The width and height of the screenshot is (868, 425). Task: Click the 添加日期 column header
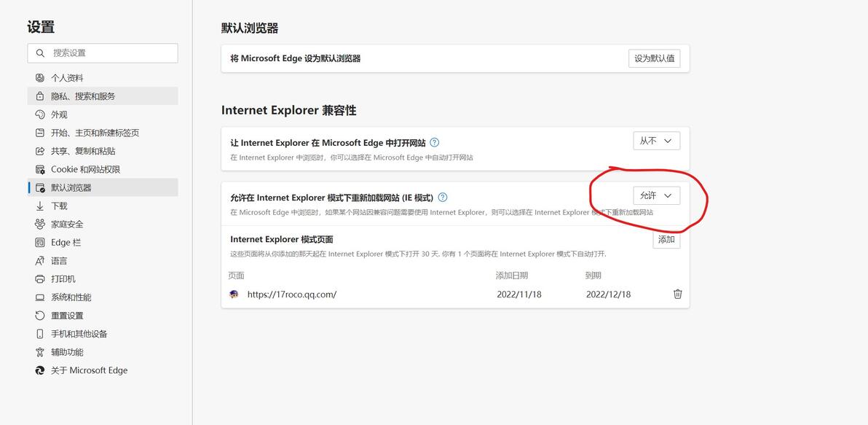(x=511, y=276)
